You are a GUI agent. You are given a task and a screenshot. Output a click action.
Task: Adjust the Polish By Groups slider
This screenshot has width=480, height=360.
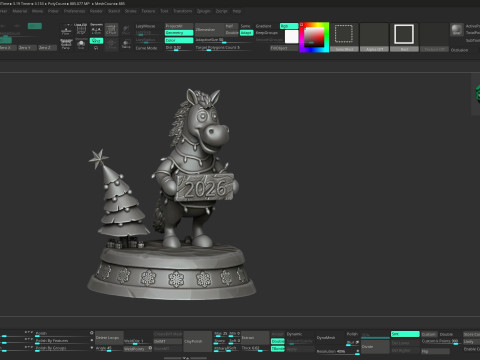point(62,348)
